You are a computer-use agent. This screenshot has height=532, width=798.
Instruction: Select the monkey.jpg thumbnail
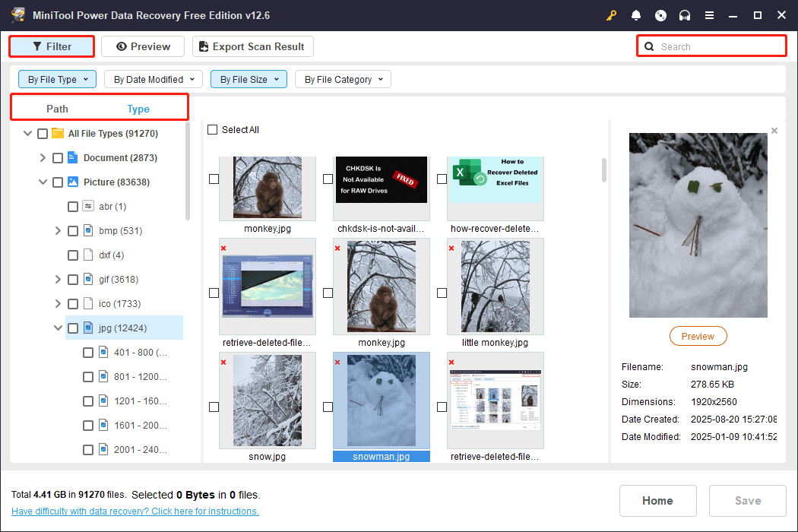pyautogui.click(x=267, y=187)
